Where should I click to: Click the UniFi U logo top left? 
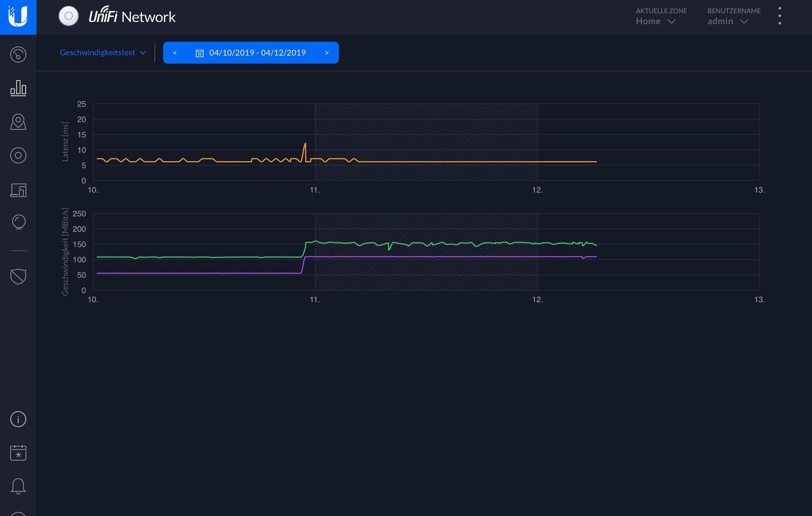pyautogui.click(x=18, y=17)
